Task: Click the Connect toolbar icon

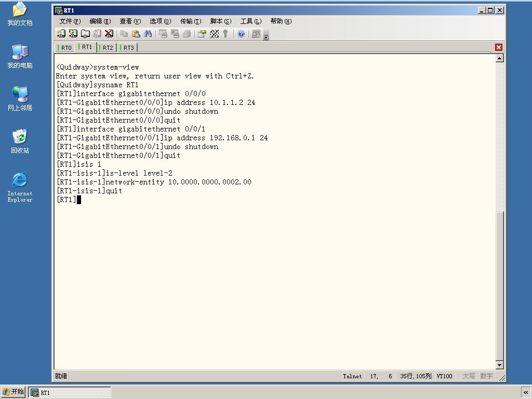Action: (x=61, y=34)
